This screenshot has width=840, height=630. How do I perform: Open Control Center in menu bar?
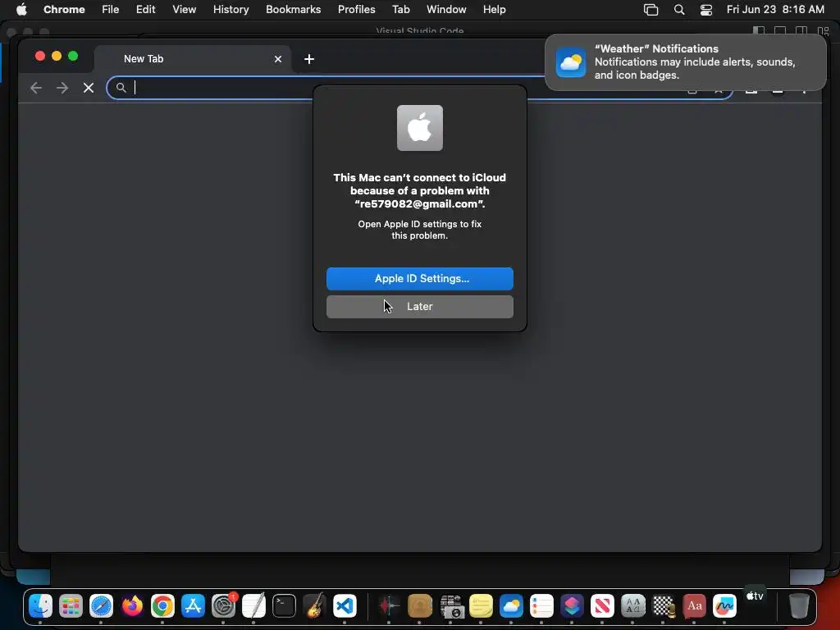tap(706, 10)
